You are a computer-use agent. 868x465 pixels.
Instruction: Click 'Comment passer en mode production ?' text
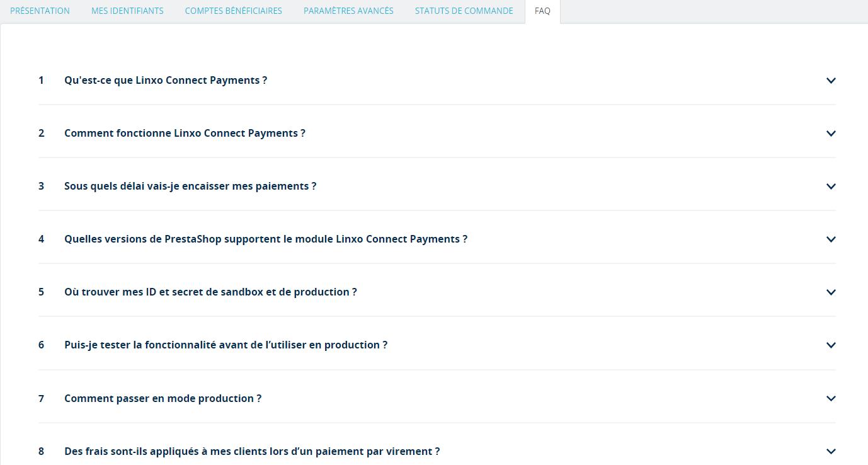pos(163,399)
